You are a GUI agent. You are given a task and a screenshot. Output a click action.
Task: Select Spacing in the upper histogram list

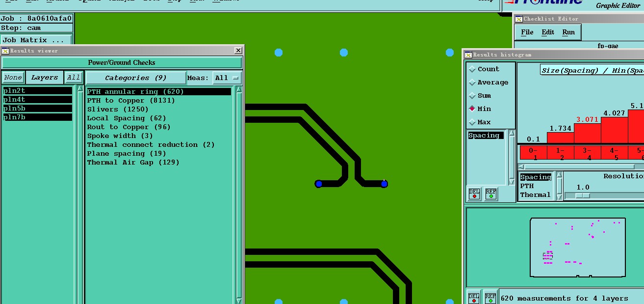pyautogui.click(x=486, y=136)
